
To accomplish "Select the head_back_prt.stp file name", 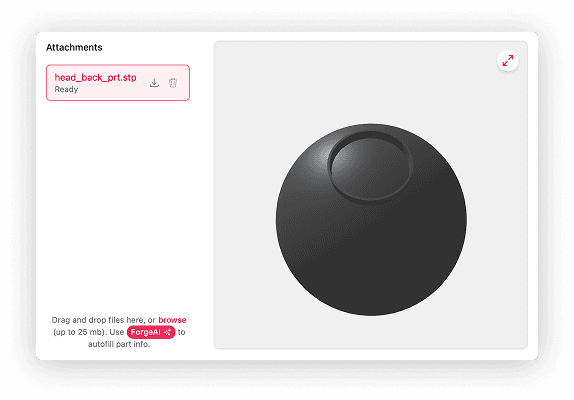I will (95, 78).
